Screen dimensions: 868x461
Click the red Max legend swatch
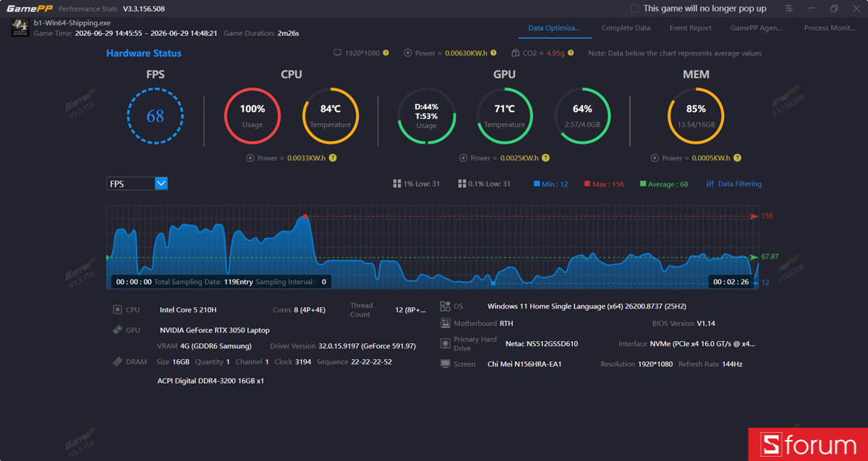(587, 184)
